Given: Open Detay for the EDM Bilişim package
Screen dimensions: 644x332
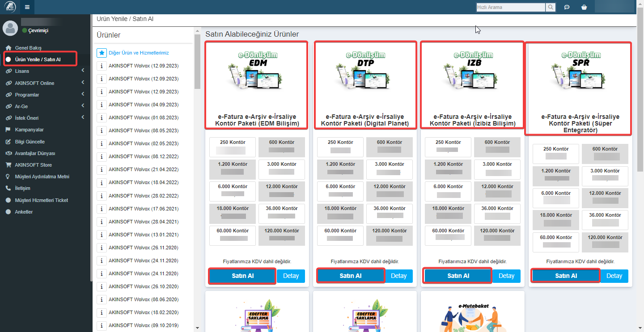Looking at the screenshot, I should [x=291, y=276].
